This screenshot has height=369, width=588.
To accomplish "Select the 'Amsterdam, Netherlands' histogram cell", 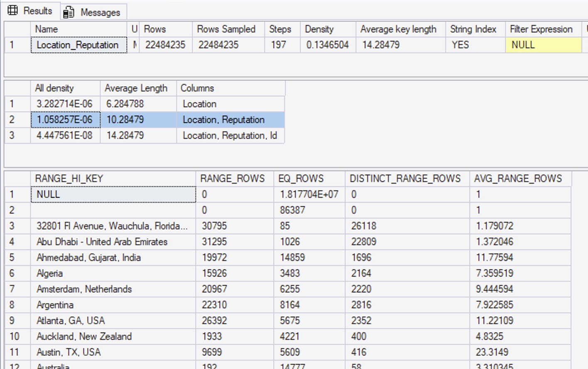I will click(84, 289).
